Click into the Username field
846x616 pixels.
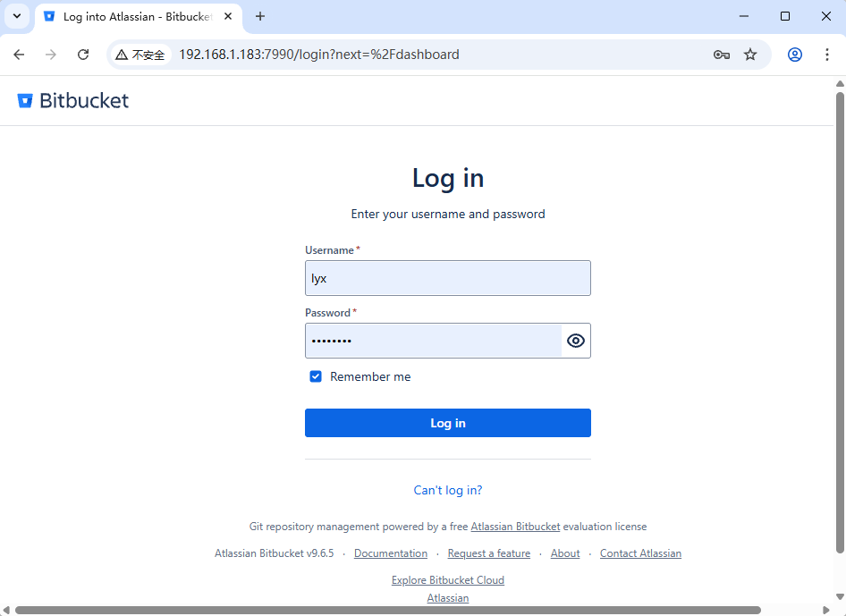[448, 278]
